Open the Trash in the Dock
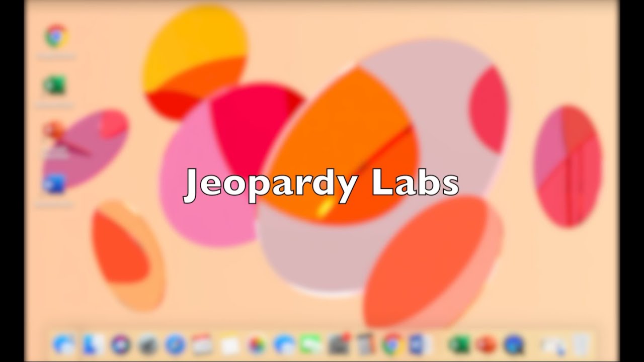The image size is (644, 362). pyautogui.click(x=581, y=344)
